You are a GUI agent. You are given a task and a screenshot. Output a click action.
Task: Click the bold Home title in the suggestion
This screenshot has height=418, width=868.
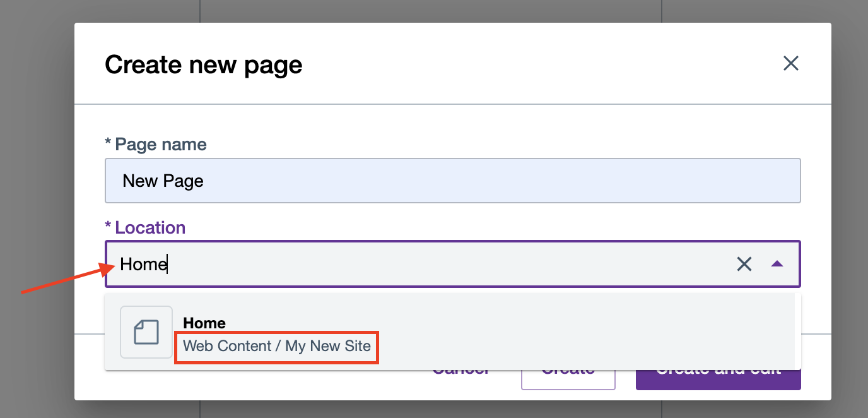(x=204, y=323)
